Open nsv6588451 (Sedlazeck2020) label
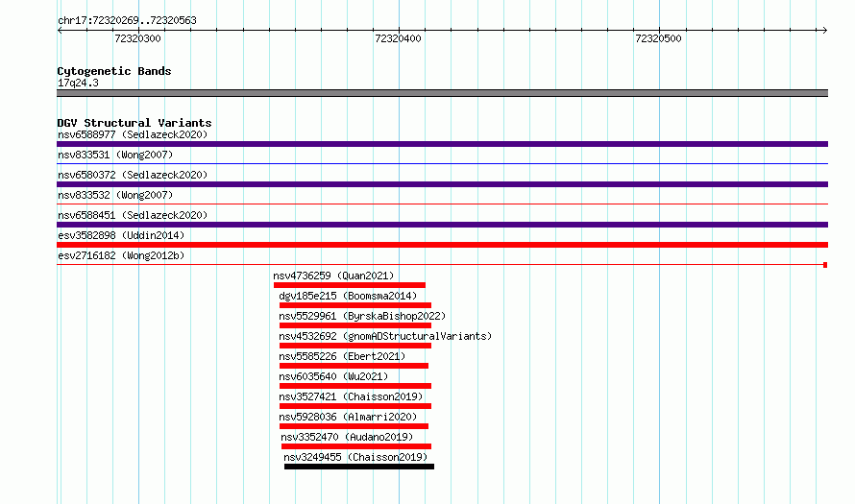Viewport: 855px width, 504px height. [133, 215]
